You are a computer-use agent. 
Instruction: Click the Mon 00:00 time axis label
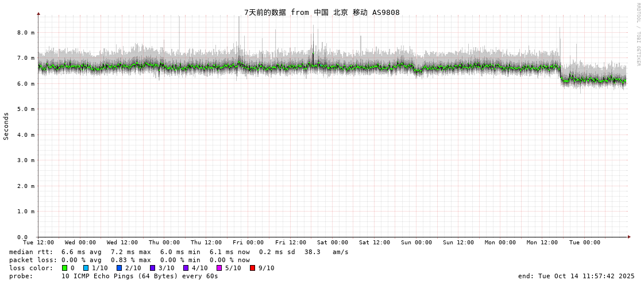click(500, 243)
